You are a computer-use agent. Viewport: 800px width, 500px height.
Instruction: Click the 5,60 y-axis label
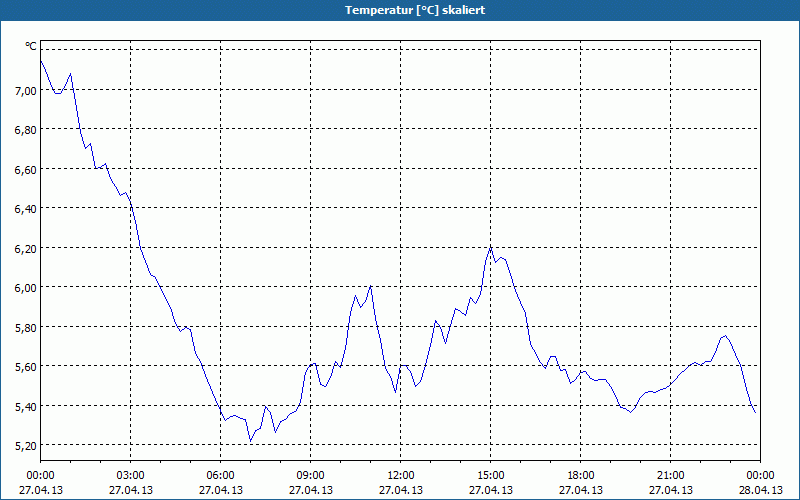pyautogui.click(x=26, y=367)
